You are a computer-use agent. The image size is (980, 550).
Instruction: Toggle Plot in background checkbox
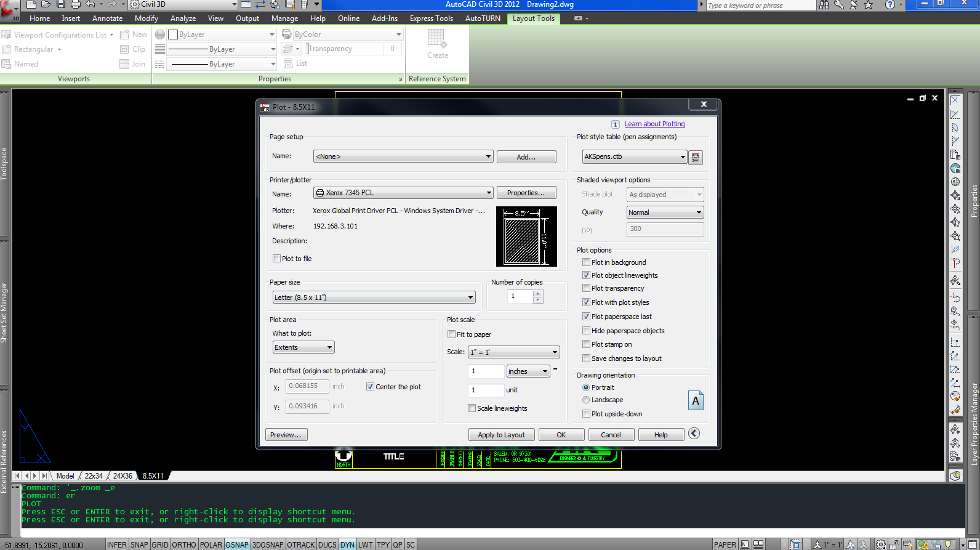[x=586, y=262]
